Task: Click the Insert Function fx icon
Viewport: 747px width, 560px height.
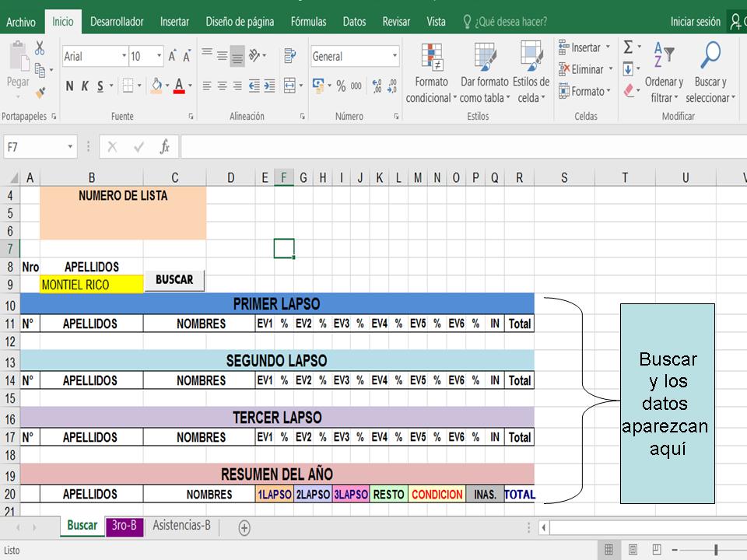Action: [x=165, y=147]
